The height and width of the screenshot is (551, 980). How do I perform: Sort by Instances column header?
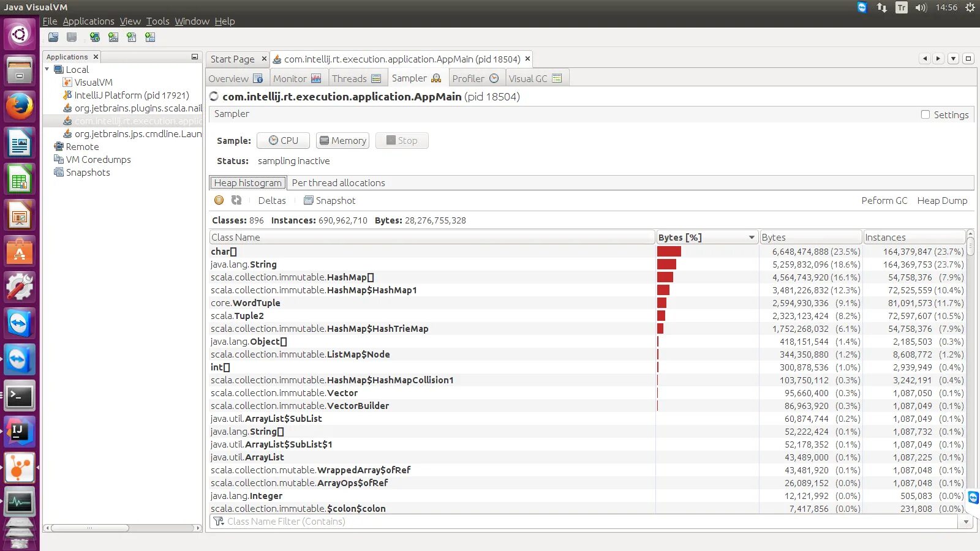pyautogui.click(x=914, y=238)
